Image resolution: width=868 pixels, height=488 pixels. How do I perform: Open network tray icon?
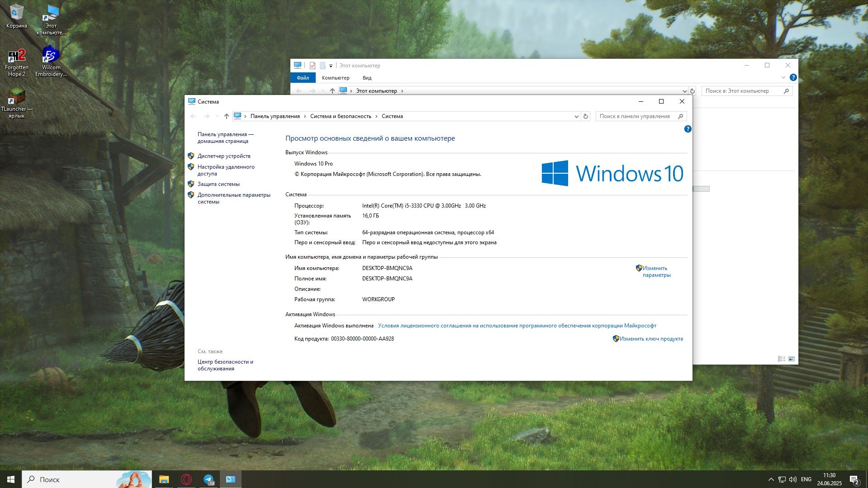782,479
